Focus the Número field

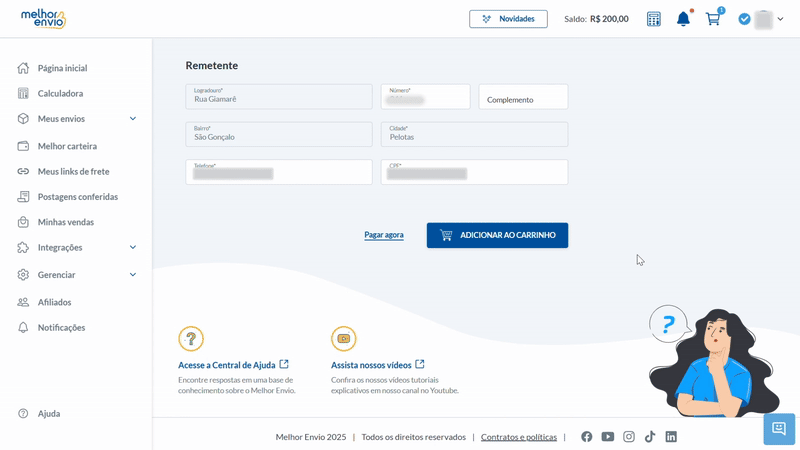click(426, 96)
